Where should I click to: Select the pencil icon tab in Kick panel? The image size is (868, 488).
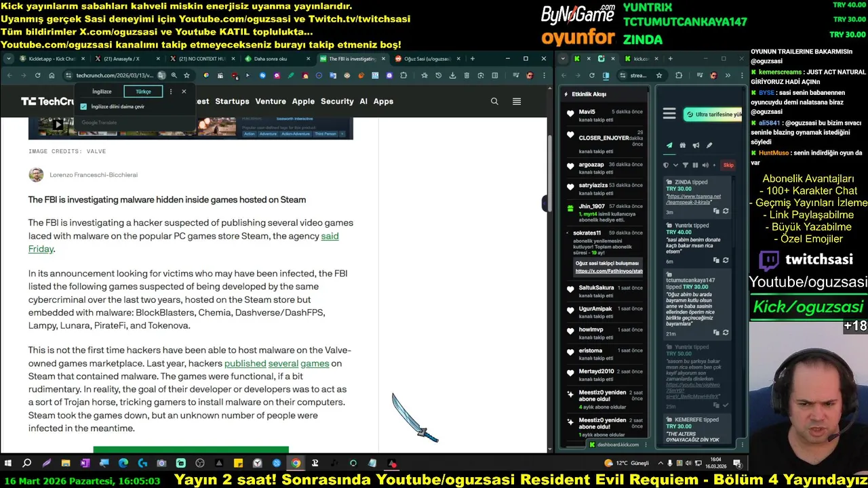tap(709, 145)
